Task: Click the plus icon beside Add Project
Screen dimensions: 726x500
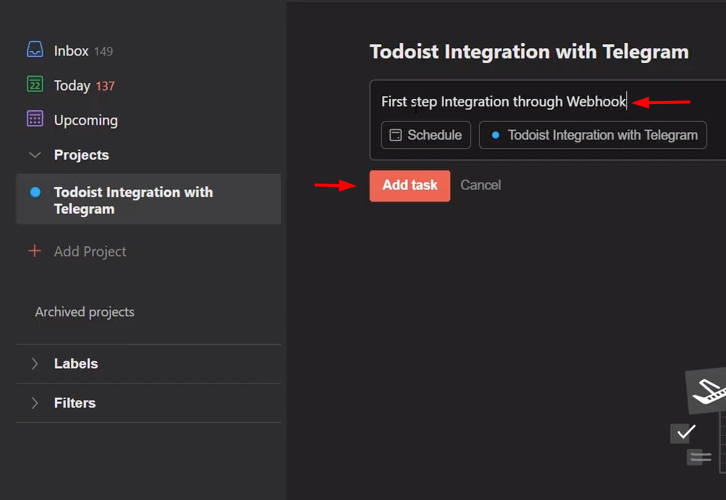Action: pyautogui.click(x=34, y=251)
